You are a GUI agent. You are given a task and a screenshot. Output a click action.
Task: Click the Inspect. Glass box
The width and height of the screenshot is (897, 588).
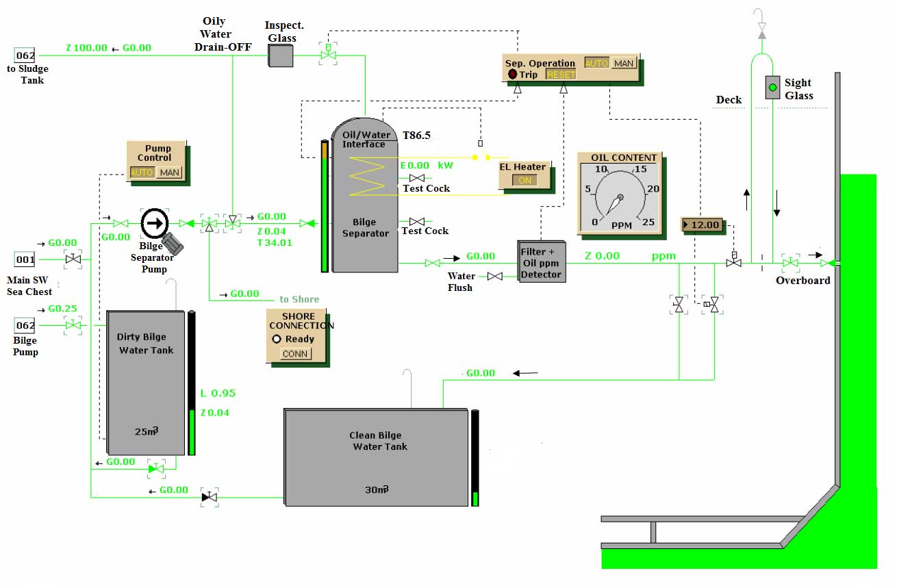point(280,55)
